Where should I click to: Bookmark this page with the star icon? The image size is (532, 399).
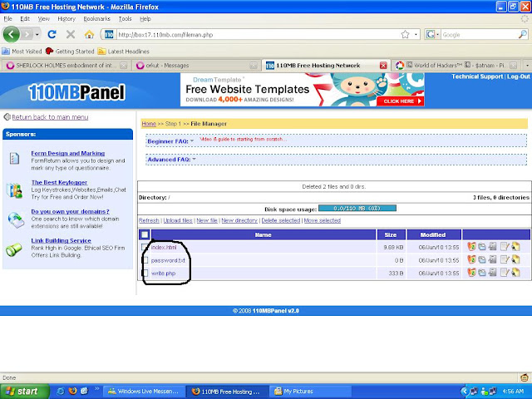click(405, 34)
